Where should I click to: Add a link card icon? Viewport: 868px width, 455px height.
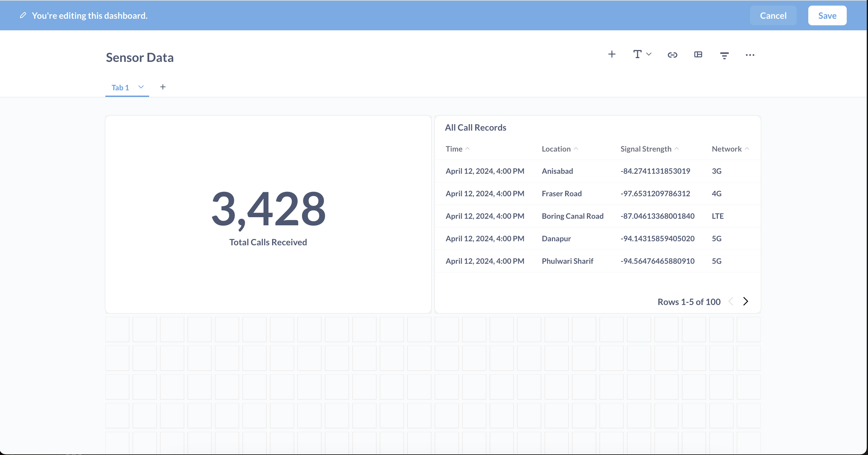672,55
